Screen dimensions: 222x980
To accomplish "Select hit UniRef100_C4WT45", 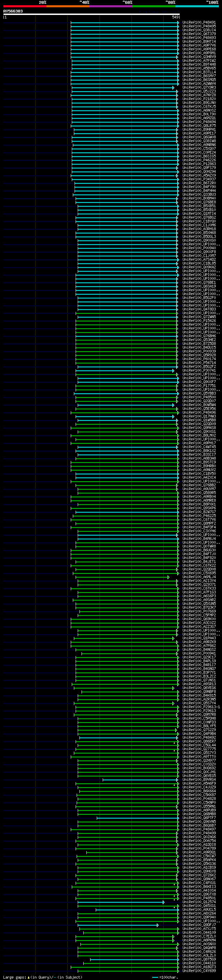I will 199,447.
